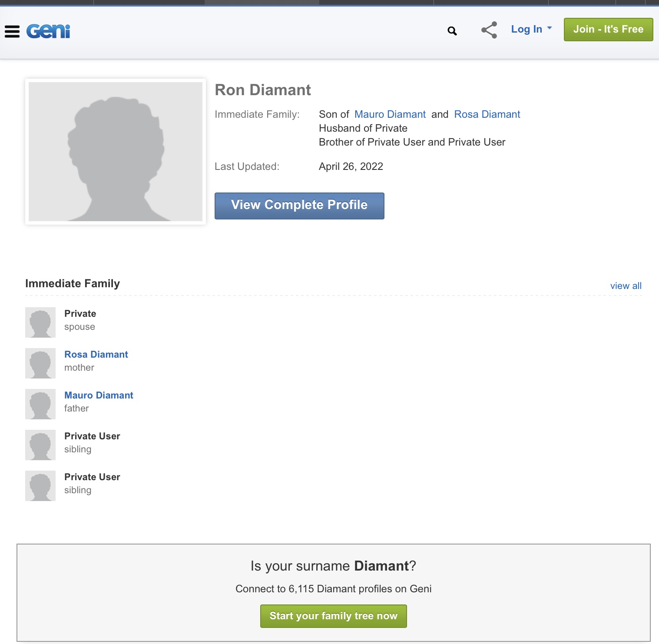Click the Private spouse avatar icon
The height and width of the screenshot is (644, 659).
(40, 322)
